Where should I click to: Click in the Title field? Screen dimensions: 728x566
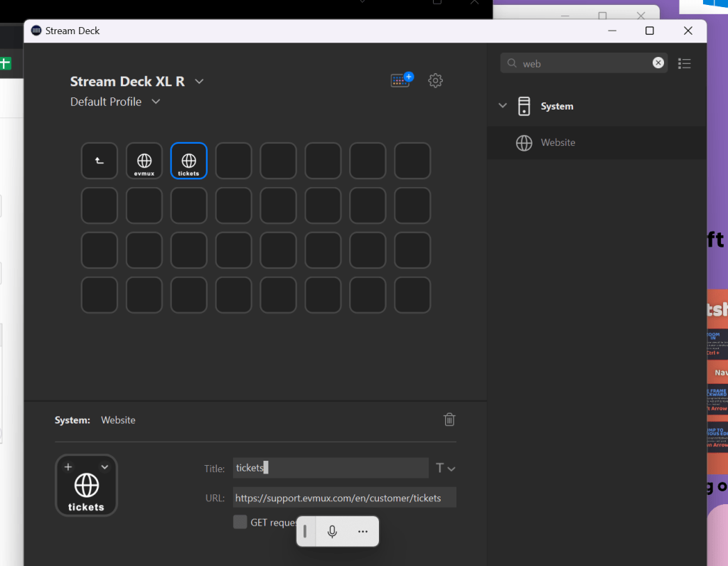click(331, 468)
